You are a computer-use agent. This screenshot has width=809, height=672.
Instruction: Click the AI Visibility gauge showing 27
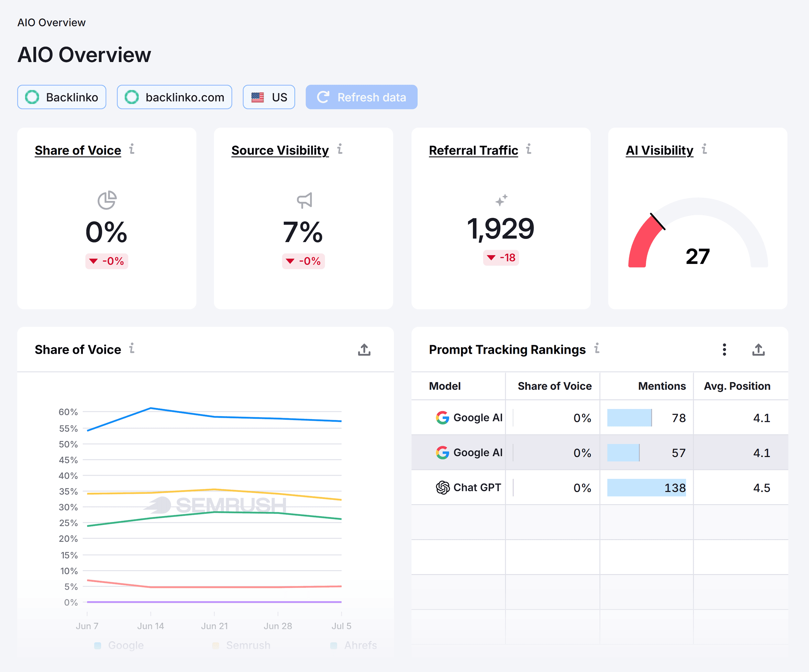[x=698, y=233]
